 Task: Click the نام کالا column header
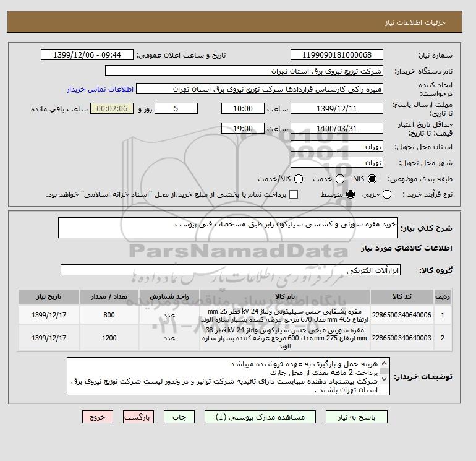285,296
